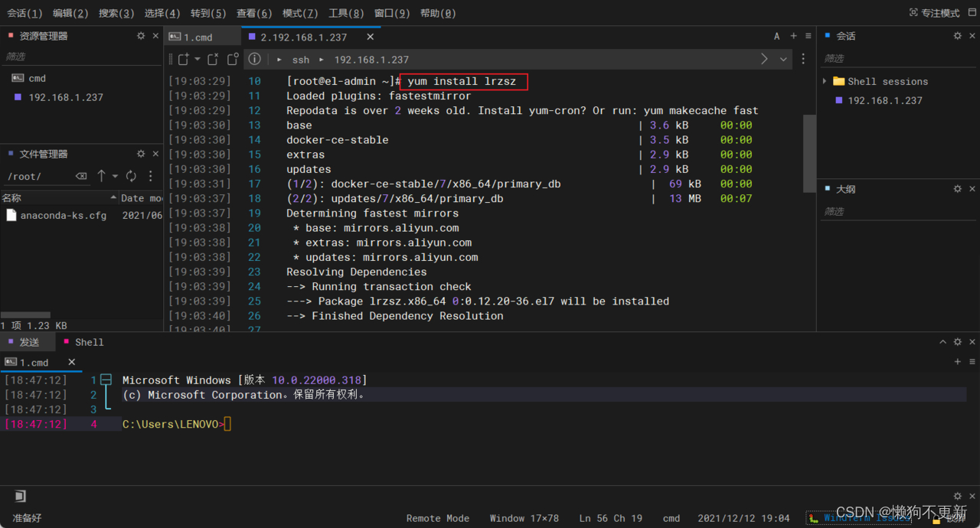Open file manager more options menu
Viewport: 980px width, 528px height.
pos(151,176)
